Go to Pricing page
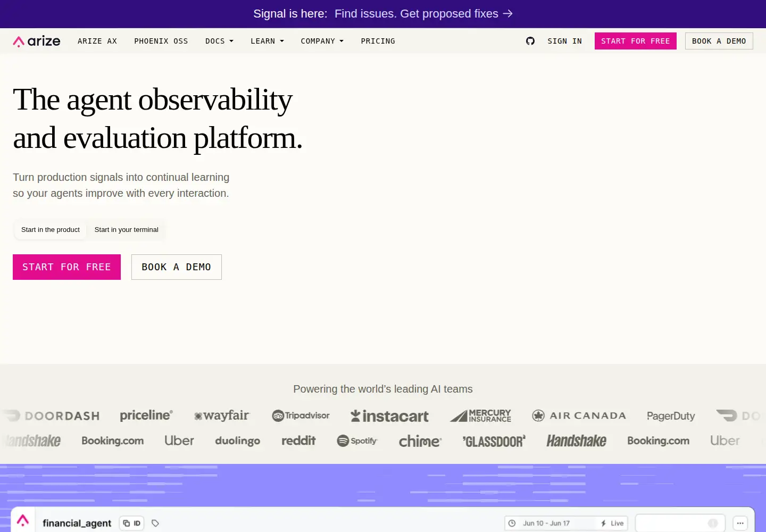 pyautogui.click(x=378, y=41)
